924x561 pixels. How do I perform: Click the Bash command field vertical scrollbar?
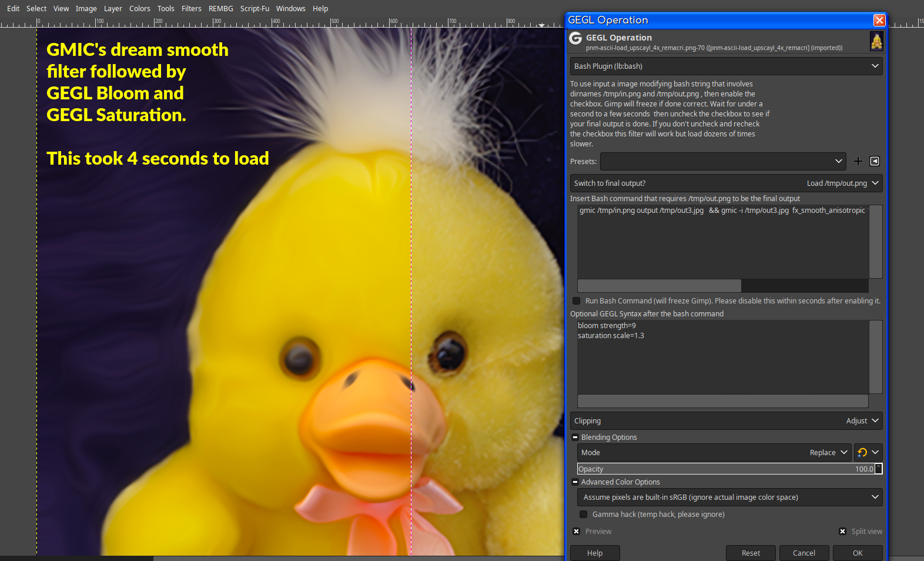click(875, 242)
